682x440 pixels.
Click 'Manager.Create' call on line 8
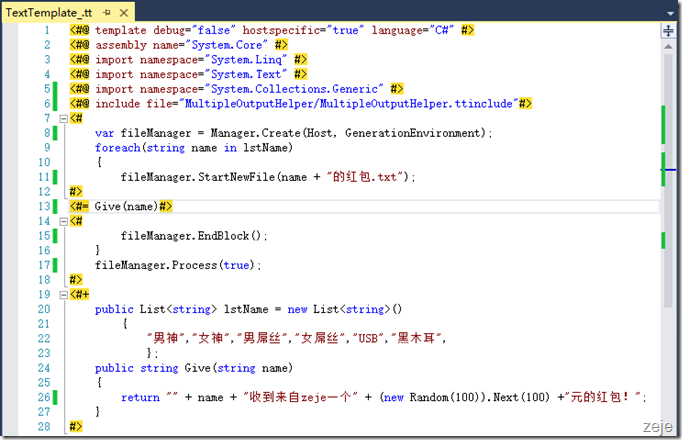(255, 133)
